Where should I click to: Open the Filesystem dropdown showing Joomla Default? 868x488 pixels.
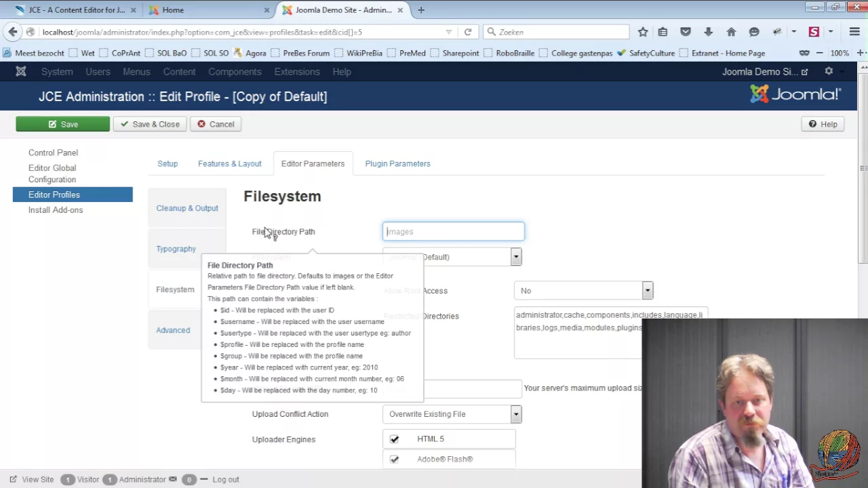(x=452, y=257)
